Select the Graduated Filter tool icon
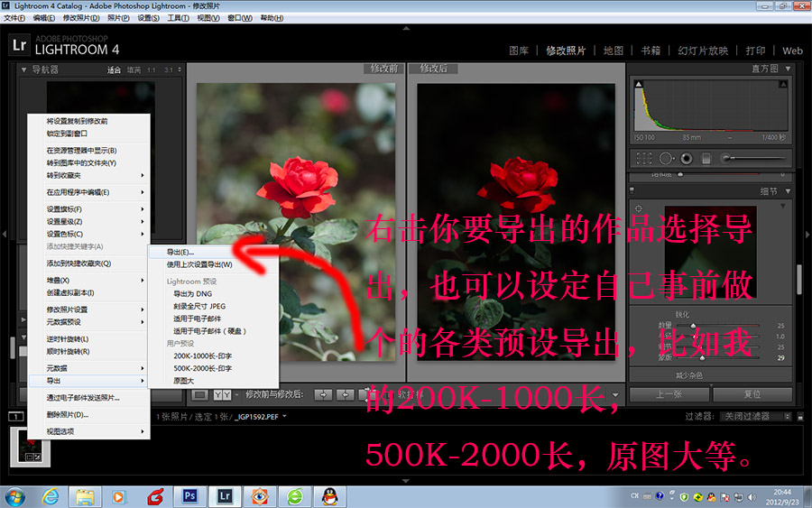Screen dimensions: 812x508 click(x=706, y=158)
